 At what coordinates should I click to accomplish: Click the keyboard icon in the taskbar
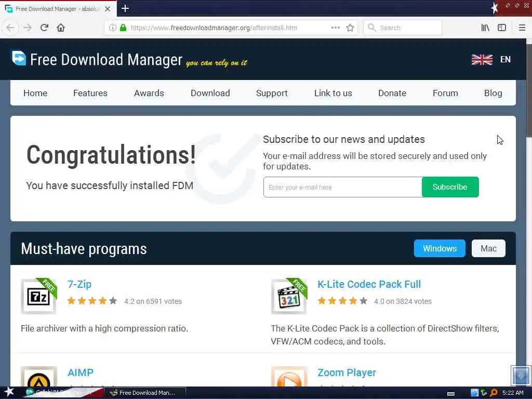coord(451,394)
